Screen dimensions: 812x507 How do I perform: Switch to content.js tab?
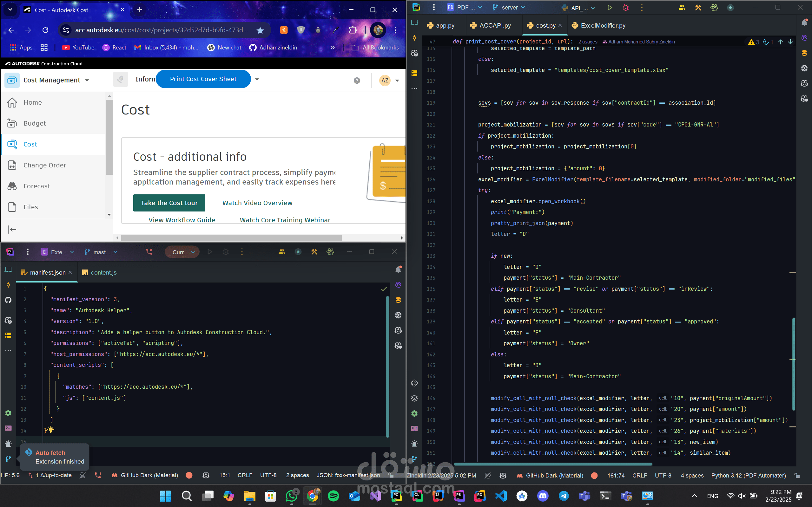click(x=100, y=273)
